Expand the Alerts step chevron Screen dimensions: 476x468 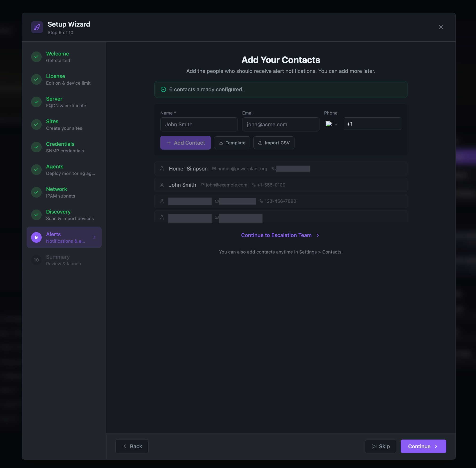(94, 238)
